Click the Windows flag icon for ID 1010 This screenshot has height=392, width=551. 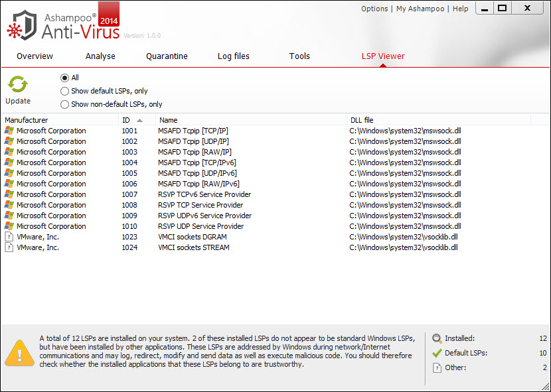(9, 226)
